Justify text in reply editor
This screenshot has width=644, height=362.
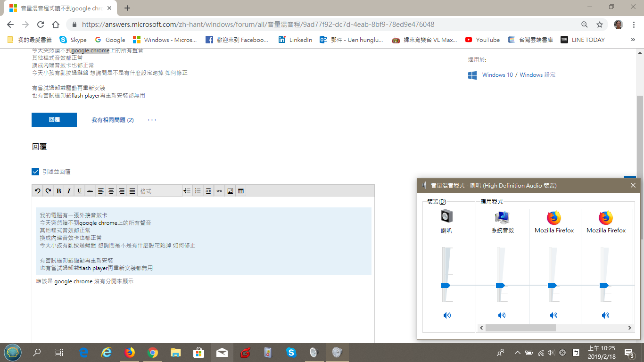tap(132, 191)
